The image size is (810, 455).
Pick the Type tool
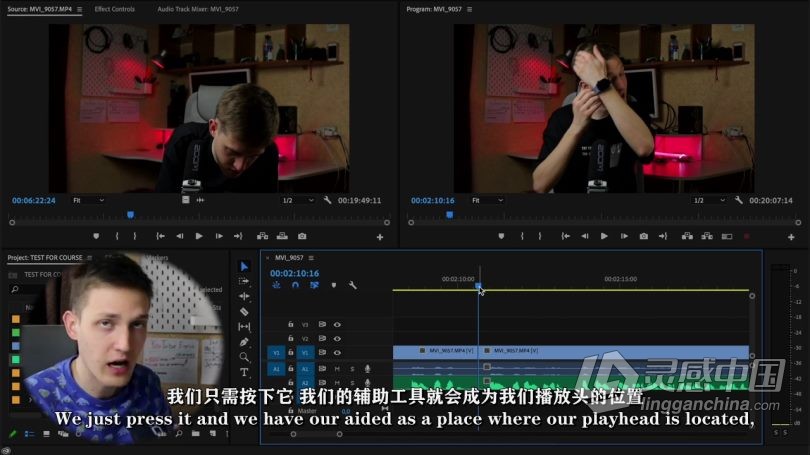point(245,372)
